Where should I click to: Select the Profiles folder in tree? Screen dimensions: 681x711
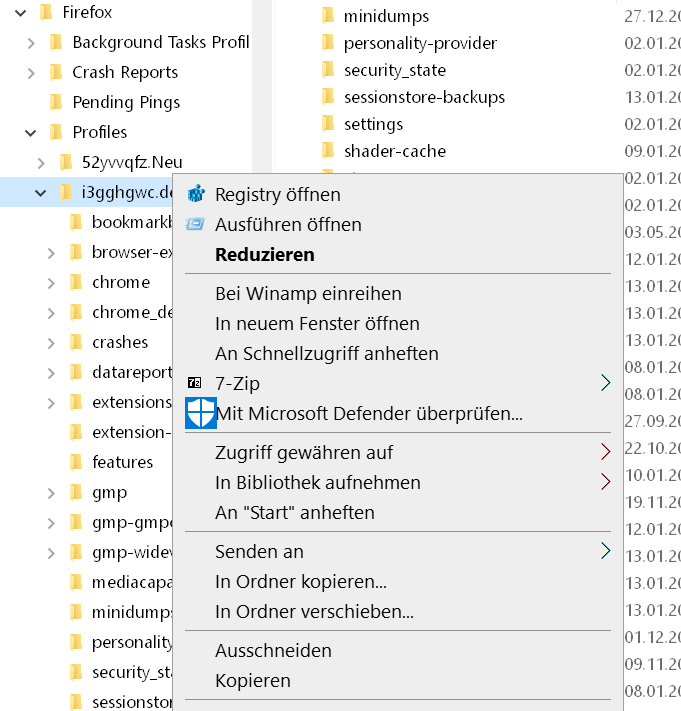99,132
